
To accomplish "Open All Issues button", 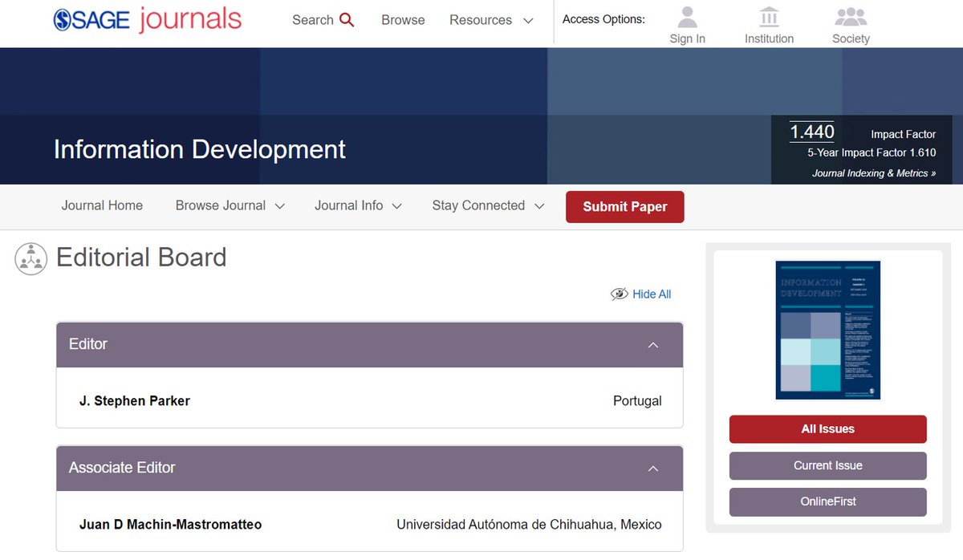I will tap(828, 429).
